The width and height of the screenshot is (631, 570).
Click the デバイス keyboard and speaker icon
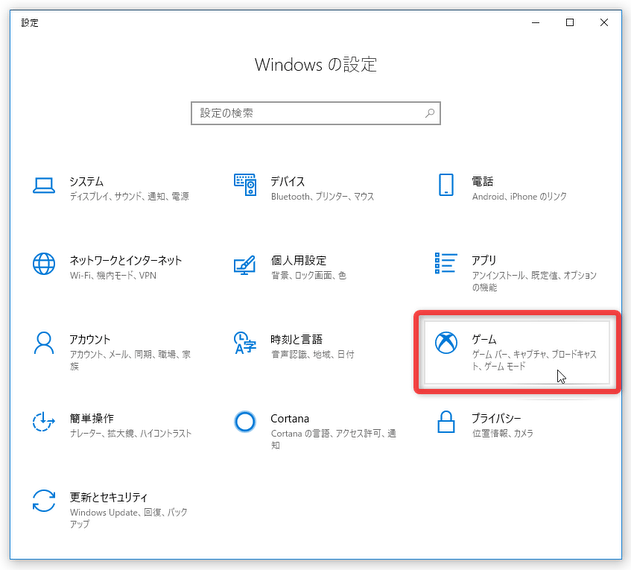coord(245,185)
